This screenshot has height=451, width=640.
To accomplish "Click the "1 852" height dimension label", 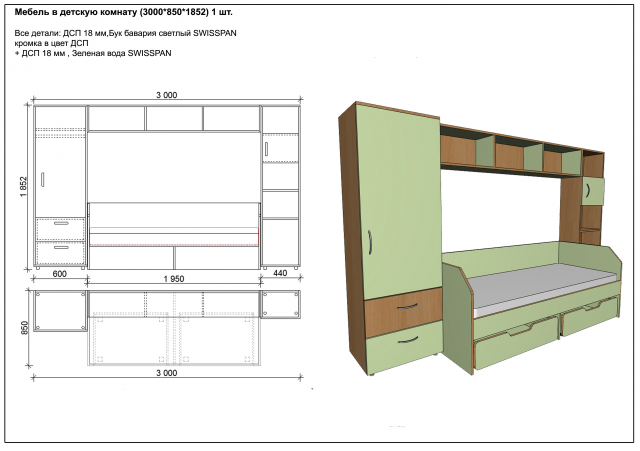I will tap(23, 187).
